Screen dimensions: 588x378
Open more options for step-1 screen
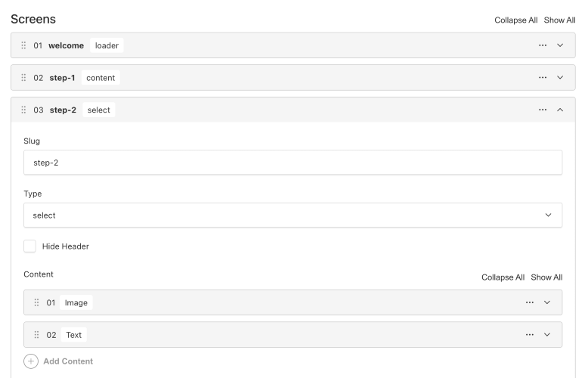(543, 78)
